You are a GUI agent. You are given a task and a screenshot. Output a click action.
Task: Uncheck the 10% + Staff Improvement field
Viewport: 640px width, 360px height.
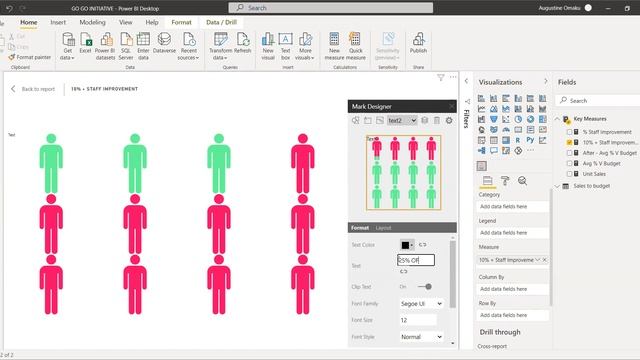(x=569, y=142)
